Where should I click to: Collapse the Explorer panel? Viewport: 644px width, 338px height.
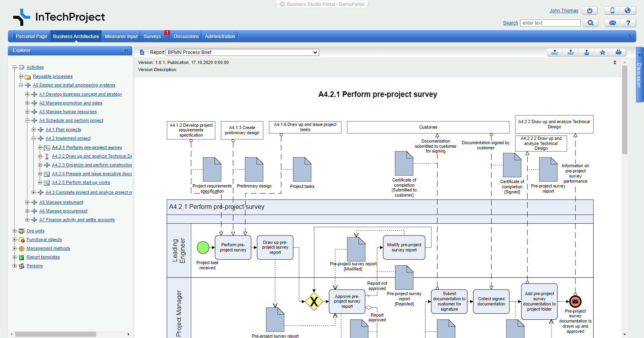point(126,50)
